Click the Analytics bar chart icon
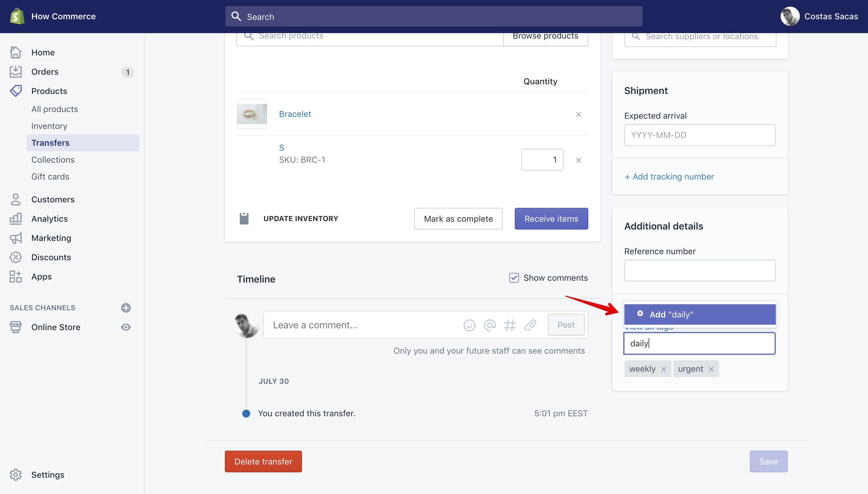 pos(16,219)
